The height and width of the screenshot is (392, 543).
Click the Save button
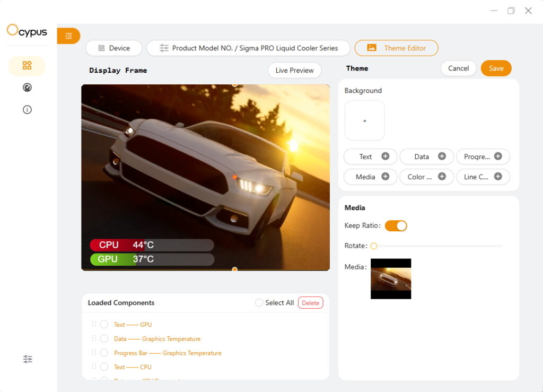[x=496, y=68]
